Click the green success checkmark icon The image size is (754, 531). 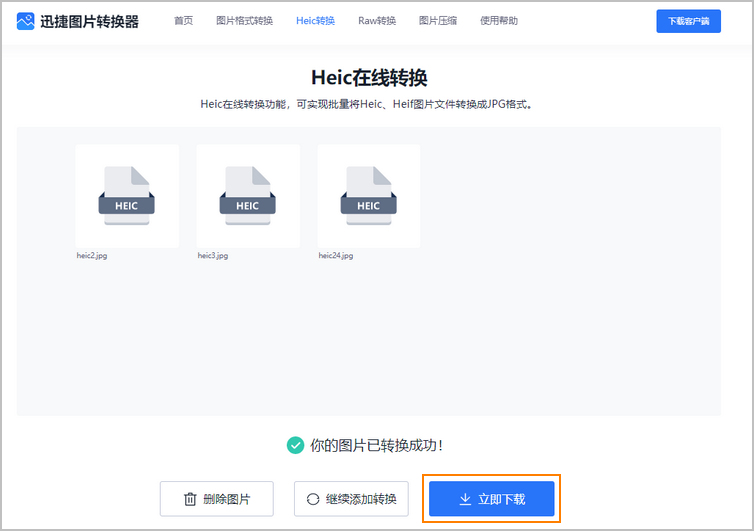click(x=295, y=445)
